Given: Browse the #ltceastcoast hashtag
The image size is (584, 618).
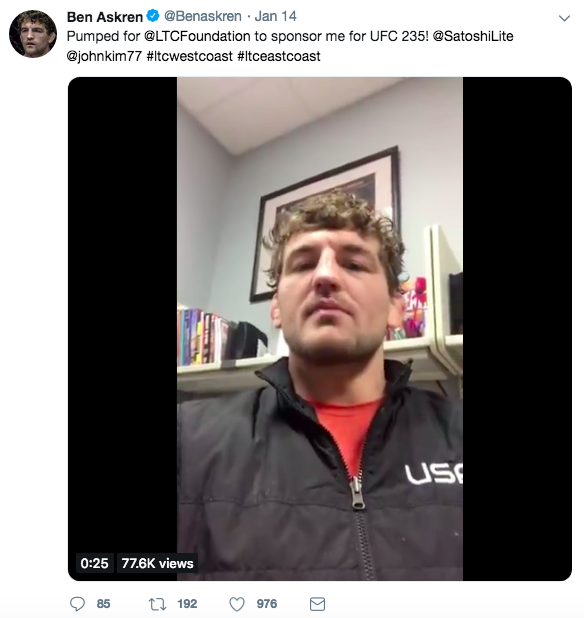Looking at the screenshot, I should tap(279, 56).
